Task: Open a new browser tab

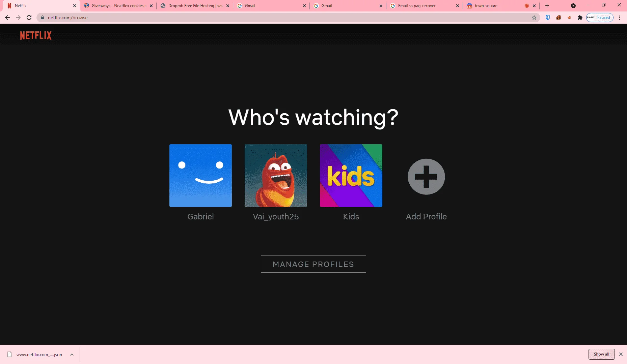Action: tap(547, 6)
